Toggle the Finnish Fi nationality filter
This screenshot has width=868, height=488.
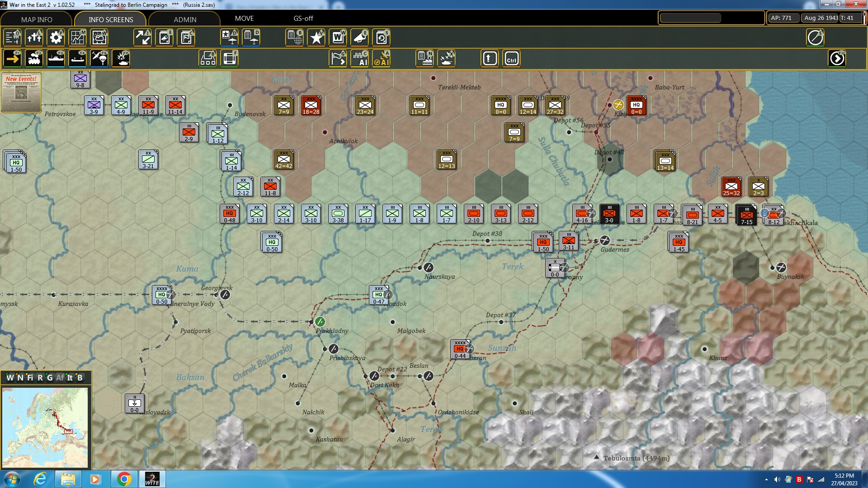(30, 377)
